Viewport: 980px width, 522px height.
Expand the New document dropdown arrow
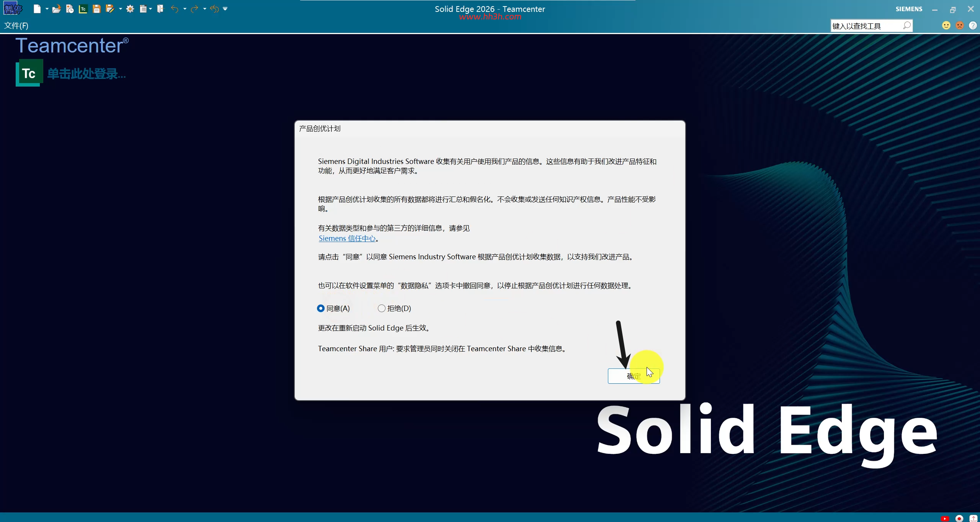click(x=47, y=9)
